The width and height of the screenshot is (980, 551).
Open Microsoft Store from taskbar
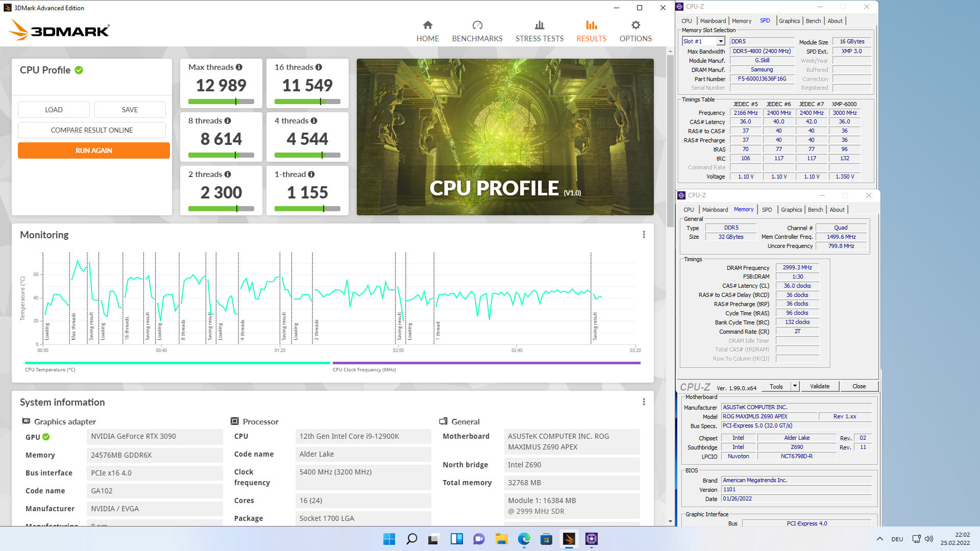click(546, 539)
